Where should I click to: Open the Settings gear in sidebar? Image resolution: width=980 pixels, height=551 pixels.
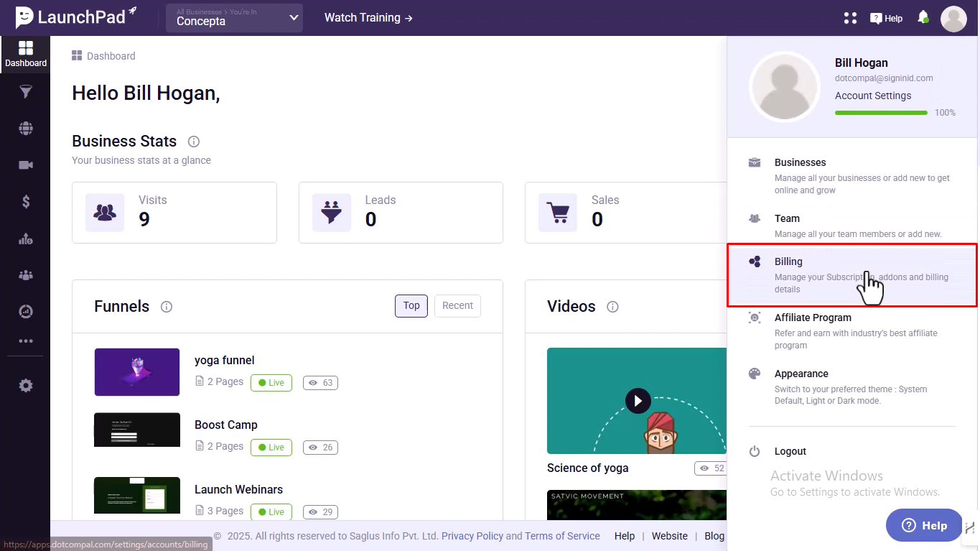tap(26, 386)
